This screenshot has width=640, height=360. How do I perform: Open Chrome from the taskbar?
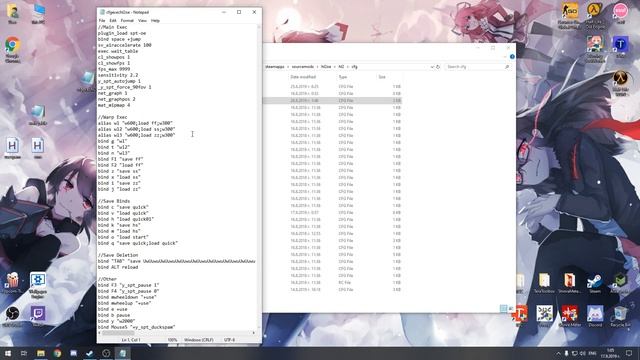[57, 353]
